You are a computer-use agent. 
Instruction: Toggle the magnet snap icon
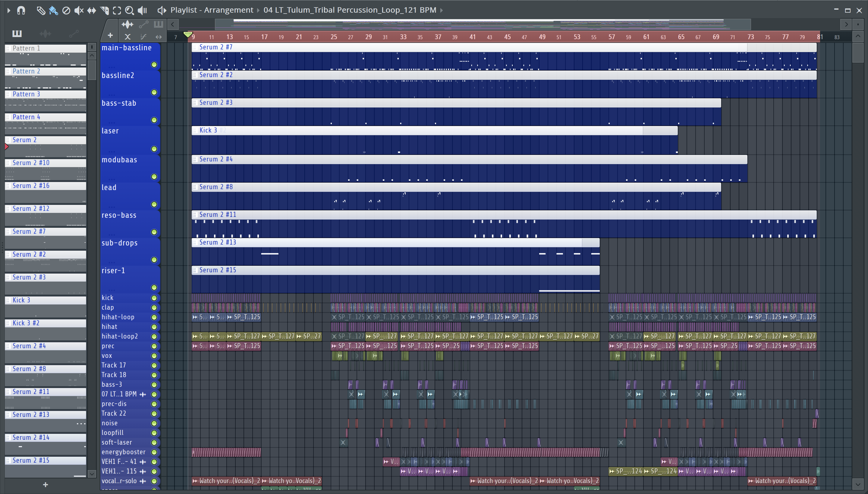(x=21, y=11)
